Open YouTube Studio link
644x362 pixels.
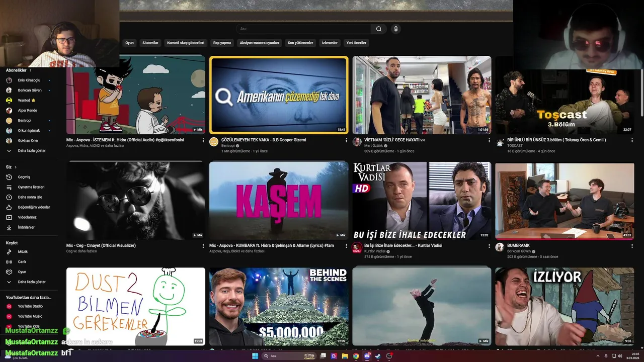30,306
